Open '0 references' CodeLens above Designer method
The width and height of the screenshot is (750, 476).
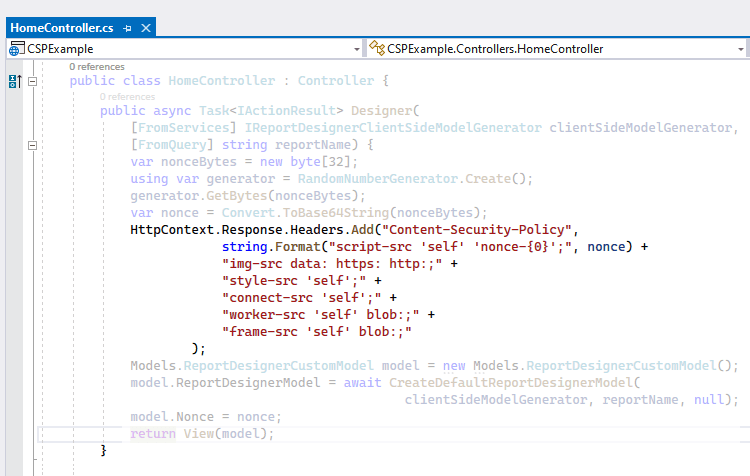(127, 97)
